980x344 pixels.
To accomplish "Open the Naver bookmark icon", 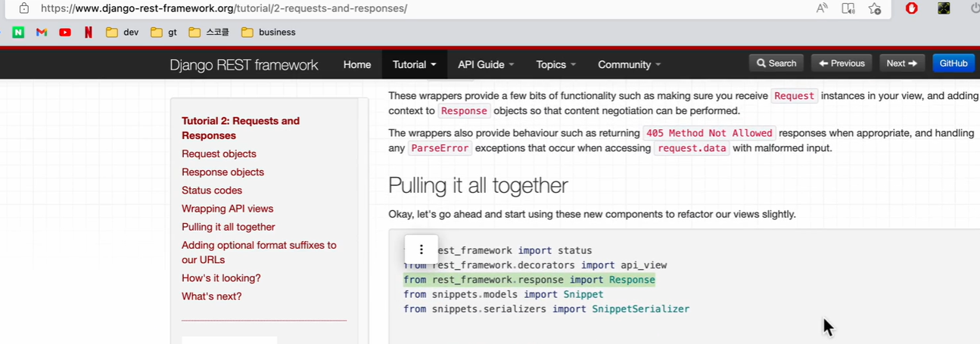I will pyautogui.click(x=18, y=33).
